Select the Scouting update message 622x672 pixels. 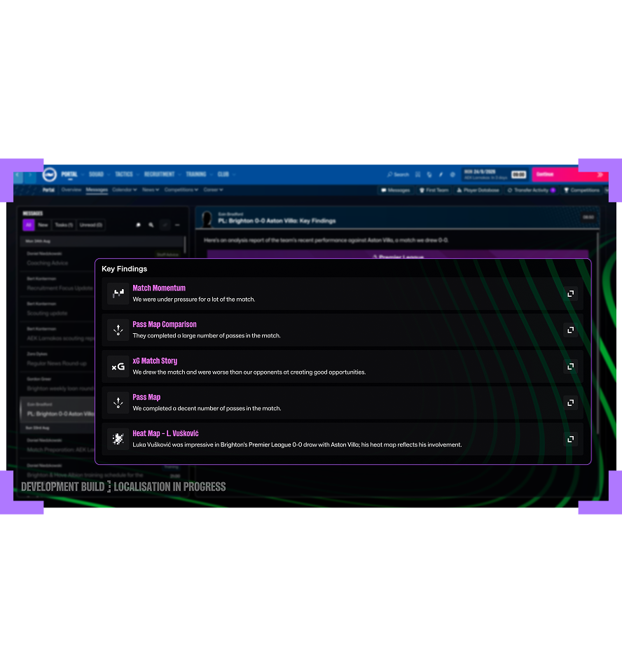point(57,309)
